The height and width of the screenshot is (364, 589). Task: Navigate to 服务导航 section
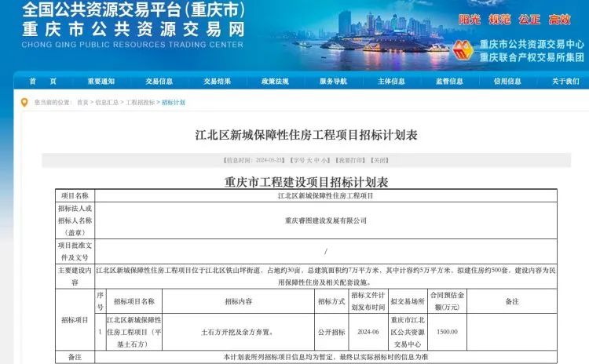[x=333, y=81]
